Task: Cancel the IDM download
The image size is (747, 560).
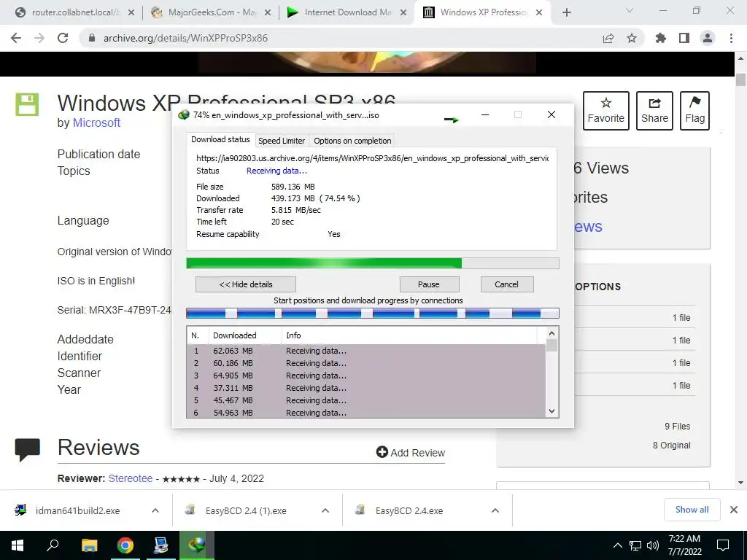Action: point(506,284)
